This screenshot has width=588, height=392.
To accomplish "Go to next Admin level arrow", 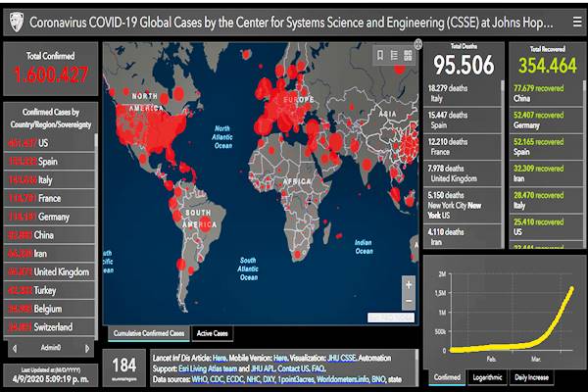I will [87, 349].
